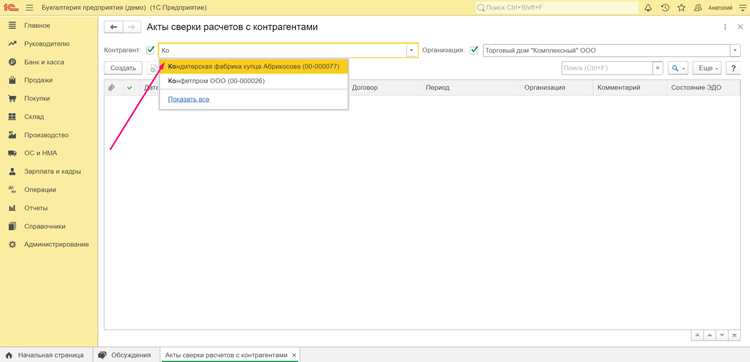Click the Справочники book icon

[x=13, y=226]
